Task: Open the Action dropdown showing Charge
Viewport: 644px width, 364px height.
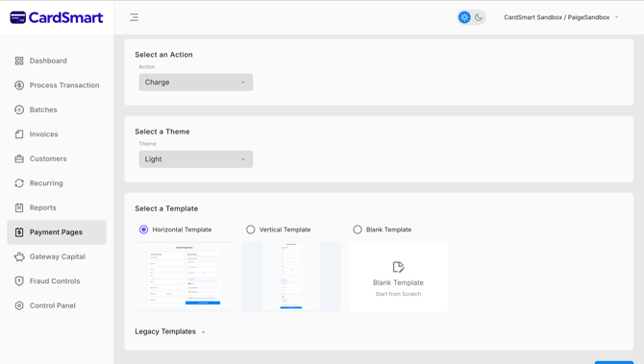Action: click(196, 82)
